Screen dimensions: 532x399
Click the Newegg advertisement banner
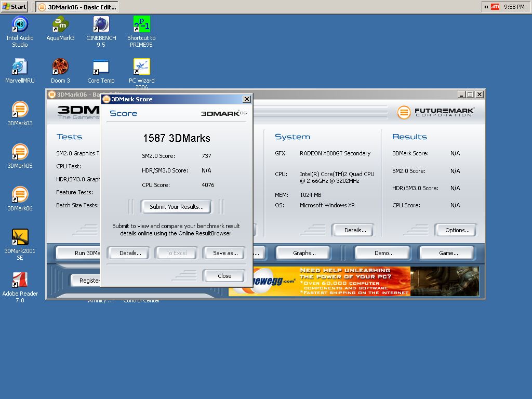tap(354, 281)
